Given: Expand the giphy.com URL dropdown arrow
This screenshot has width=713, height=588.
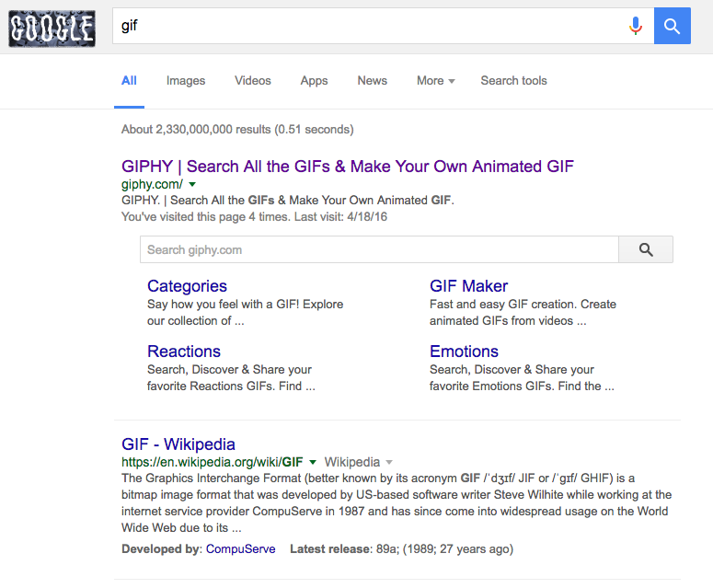Looking at the screenshot, I should [192, 184].
